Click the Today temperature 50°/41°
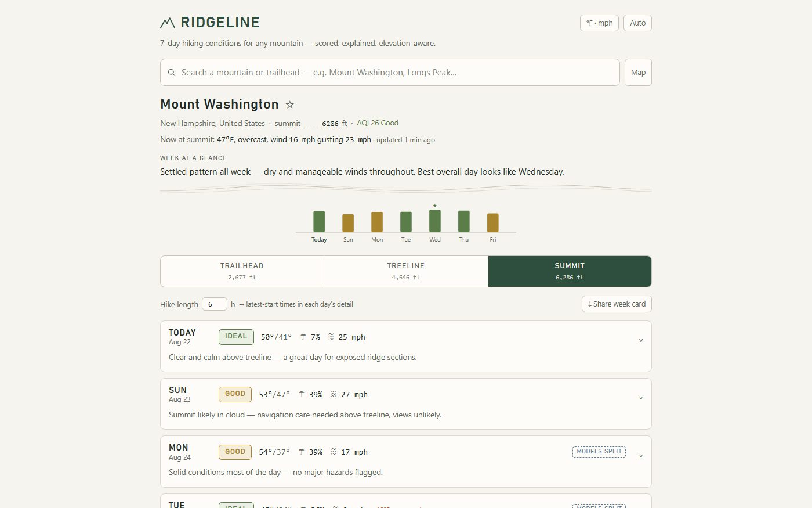 pyautogui.click(x=277, y=337)
